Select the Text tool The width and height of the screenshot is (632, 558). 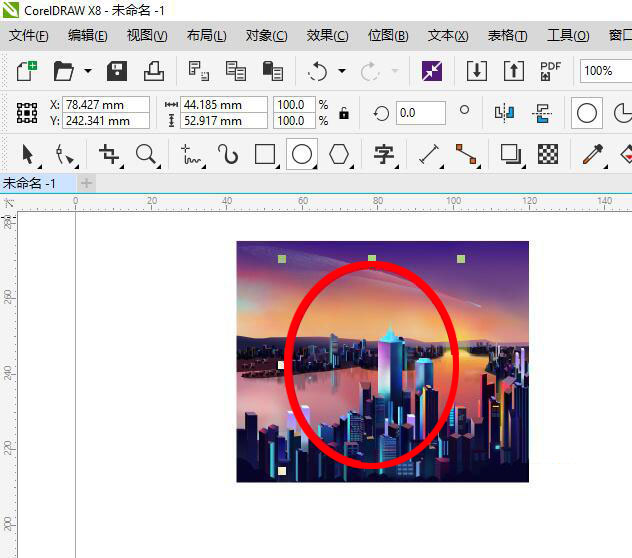[x=384, y=154]
